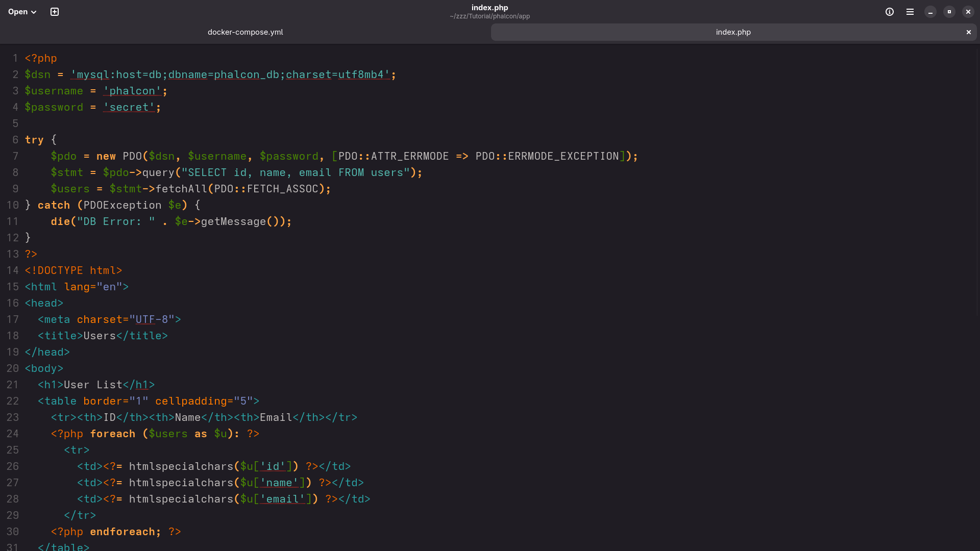
Task: Click line number 5 in gutter
Action: [x=15, y=123]
